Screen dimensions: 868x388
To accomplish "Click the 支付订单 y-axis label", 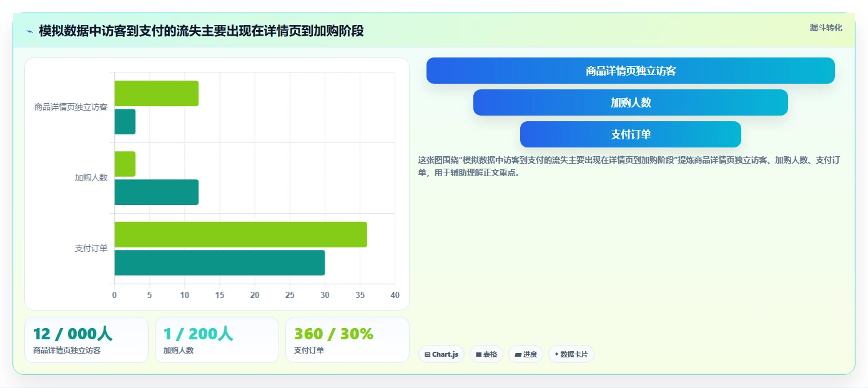I will tap(91, 249).
